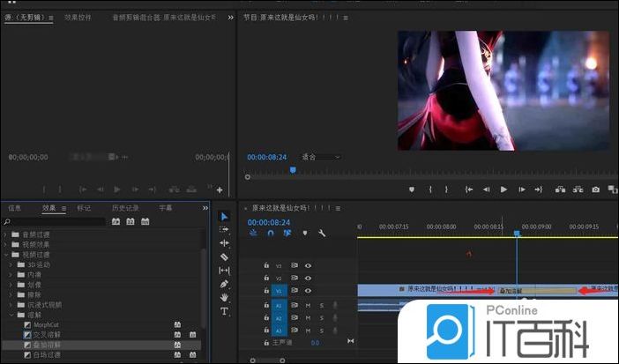Viewport: 619px width, 364px height.
Task: Toggle the timeline snap magnet icon
Action: click(270, 234)
